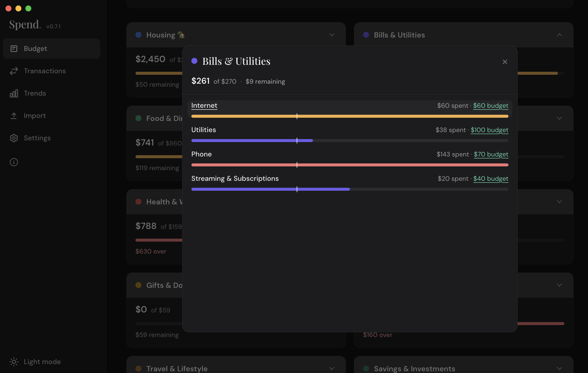Go to the Budget page
Viewport: 588px width, 373px height.
tap(51, 49)
